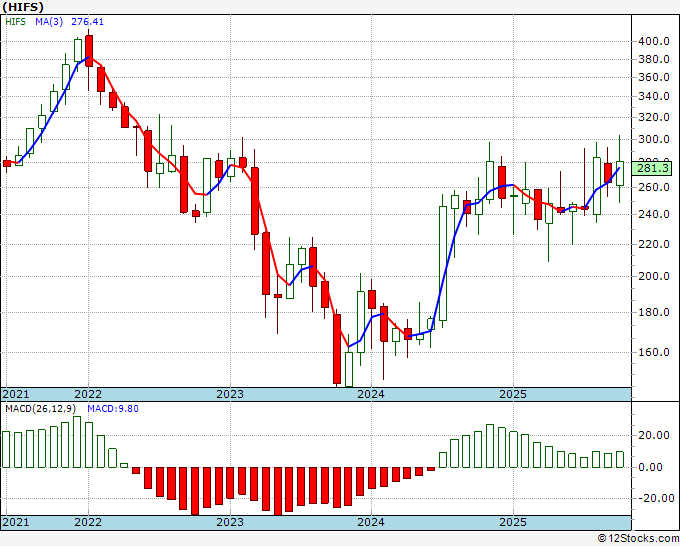Click the 240.0 price axis label
The height and width of the screenshot is (546, 680).
point(654,214)
